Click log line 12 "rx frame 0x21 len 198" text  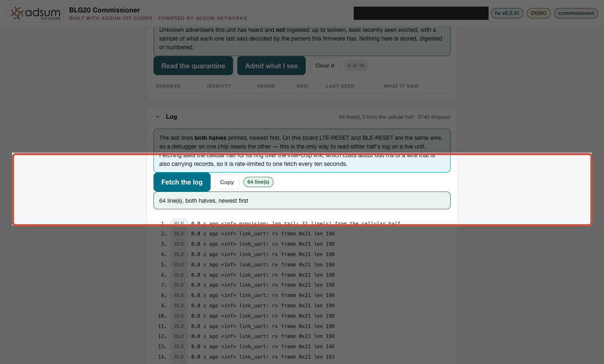point(303,336)
